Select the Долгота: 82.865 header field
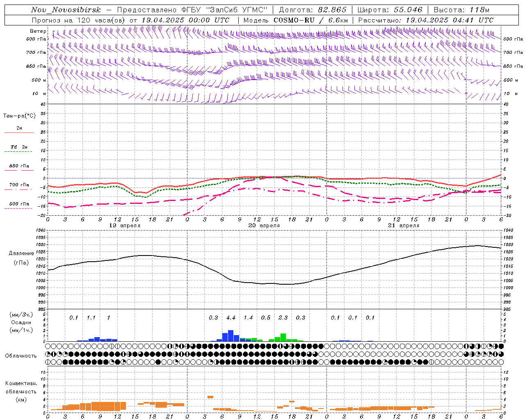The image size is (525, 420). click(x=313, y=10)
